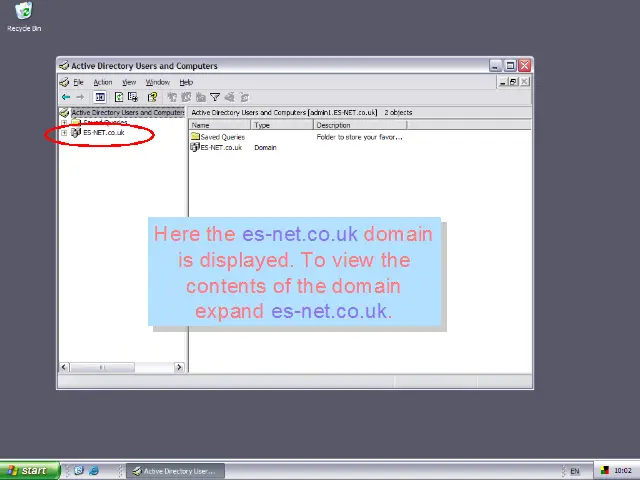The width and height of the screenshot is (640, 480).
Task: Sort list by Type column header
Action: tap(282, 125)
